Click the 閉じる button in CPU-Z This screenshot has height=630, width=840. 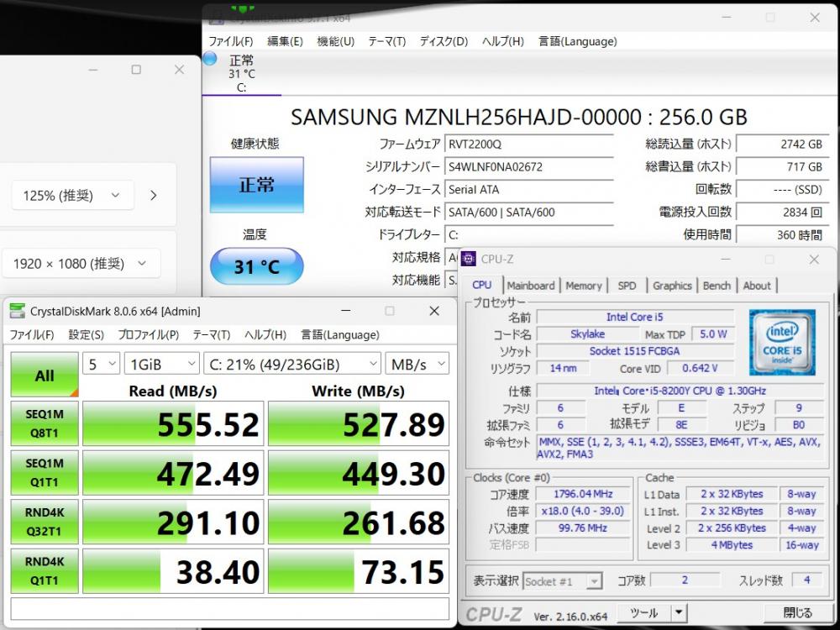[797, 613]
